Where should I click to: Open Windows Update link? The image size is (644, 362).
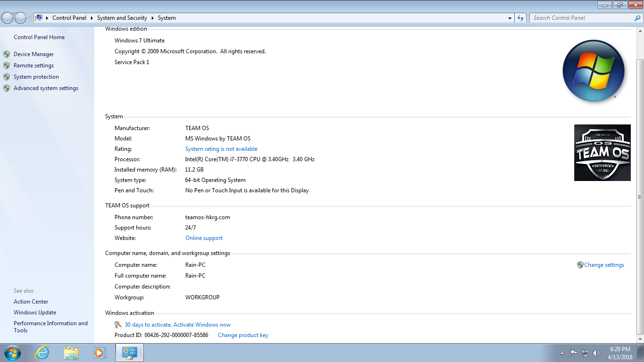35,313
